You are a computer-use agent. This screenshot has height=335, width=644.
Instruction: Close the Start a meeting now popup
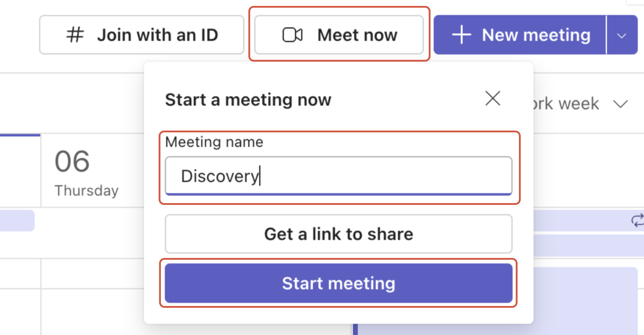tap(492, 98)
